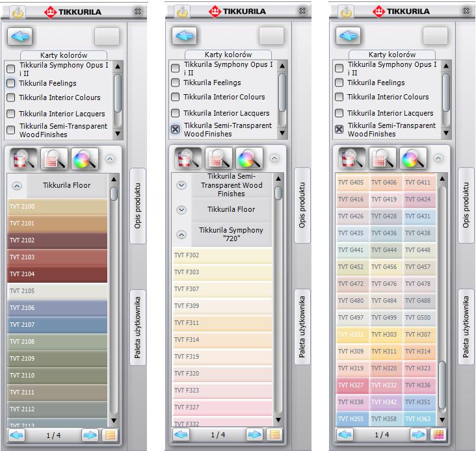Go to next page in left panel
This screenshot has width=476, height=451.
point(90,435)
